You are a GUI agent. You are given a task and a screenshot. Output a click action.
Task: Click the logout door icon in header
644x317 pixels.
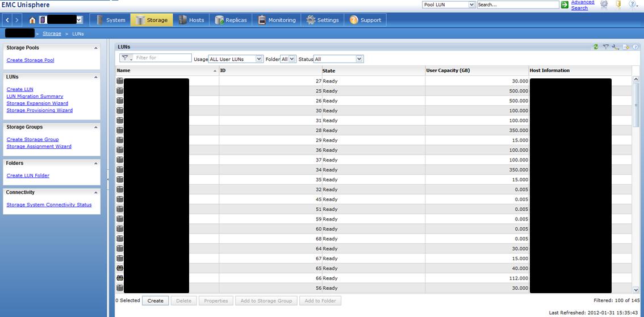coord(618,4)
